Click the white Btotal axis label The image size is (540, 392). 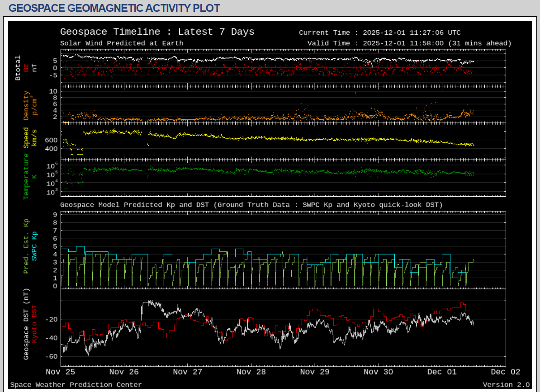18,68
